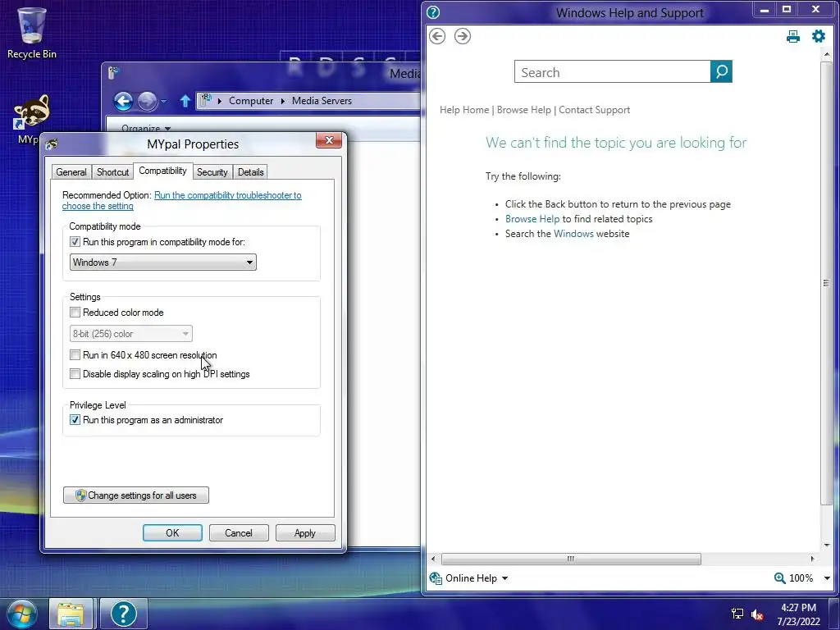Open the Organize menu in Explorer

click(146, 128)
